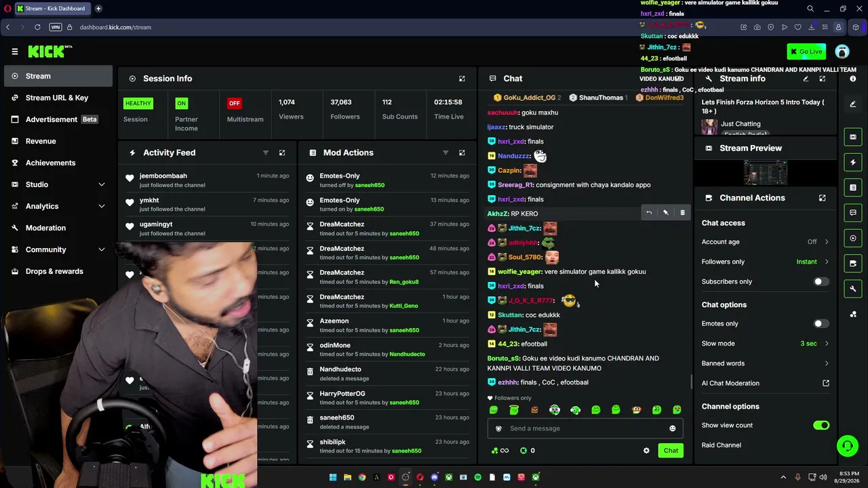Open Revenue in the sidebar
The height and width of the screenshot is (488, 868).
point(58,141)
